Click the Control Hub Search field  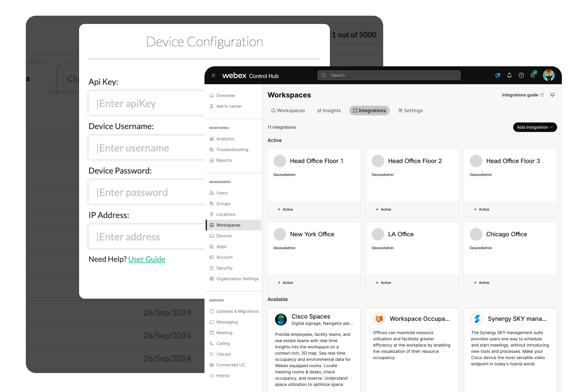click(389, 75)
